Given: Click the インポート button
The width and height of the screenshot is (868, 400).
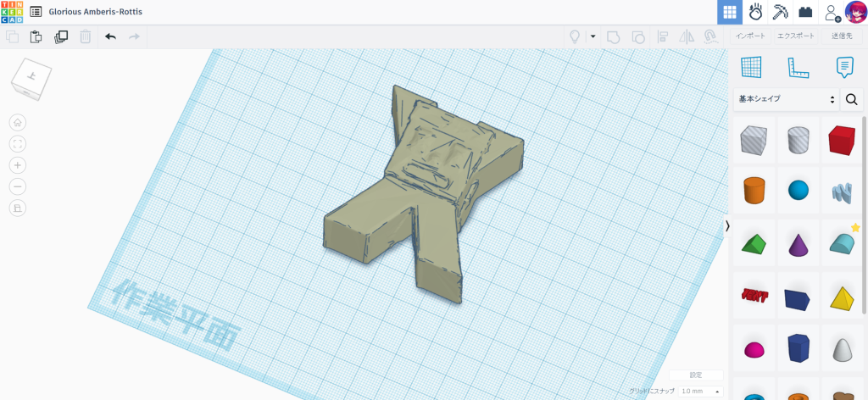Looking at the screenshot, I should tap(751, 36).
